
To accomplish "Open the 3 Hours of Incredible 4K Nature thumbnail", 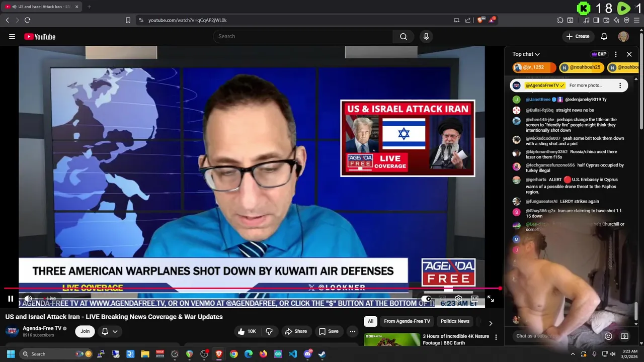I will tap(392, 340).
